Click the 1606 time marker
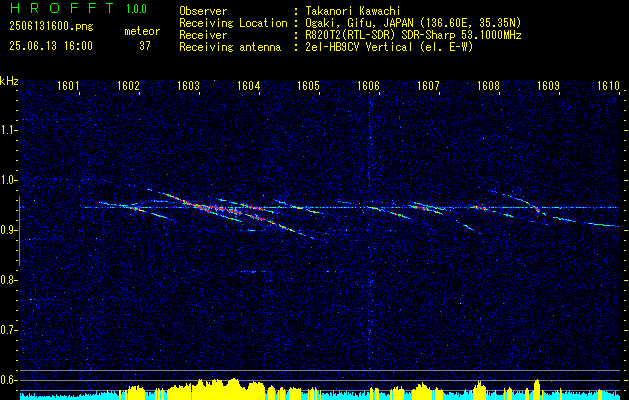 368,85
